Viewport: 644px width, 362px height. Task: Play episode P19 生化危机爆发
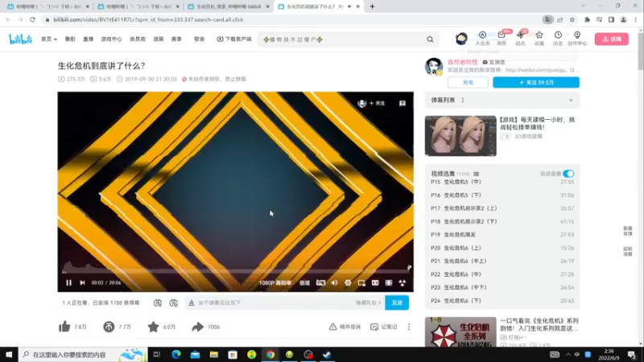click(x=502, y=234)
